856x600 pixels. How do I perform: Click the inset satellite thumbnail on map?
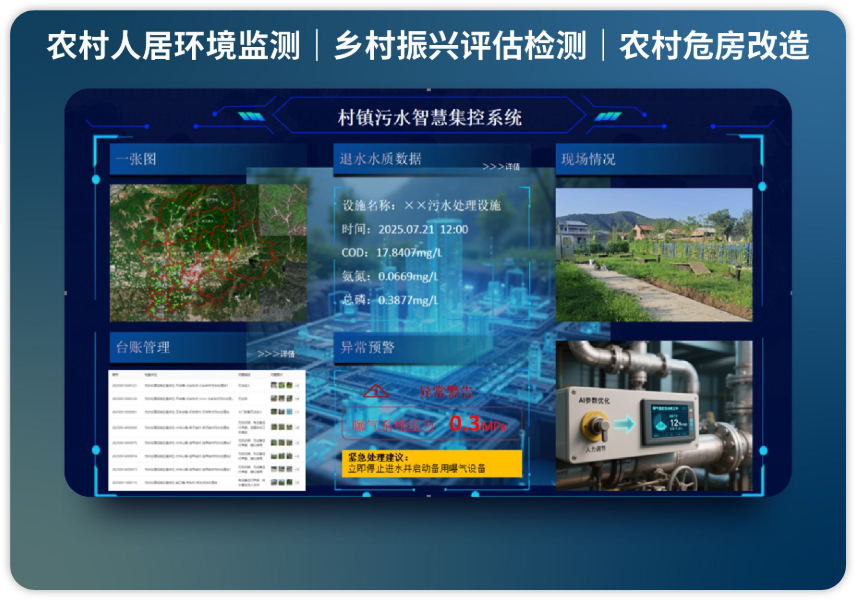coord(282,210)
